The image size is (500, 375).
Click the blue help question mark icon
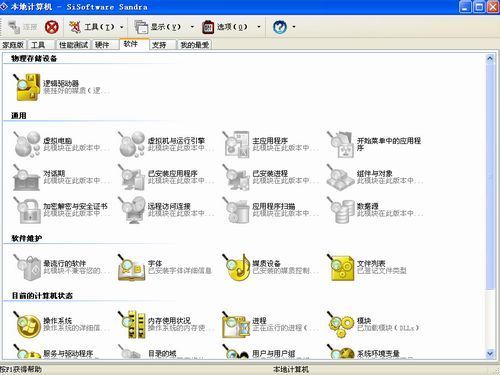click(280, 27)
